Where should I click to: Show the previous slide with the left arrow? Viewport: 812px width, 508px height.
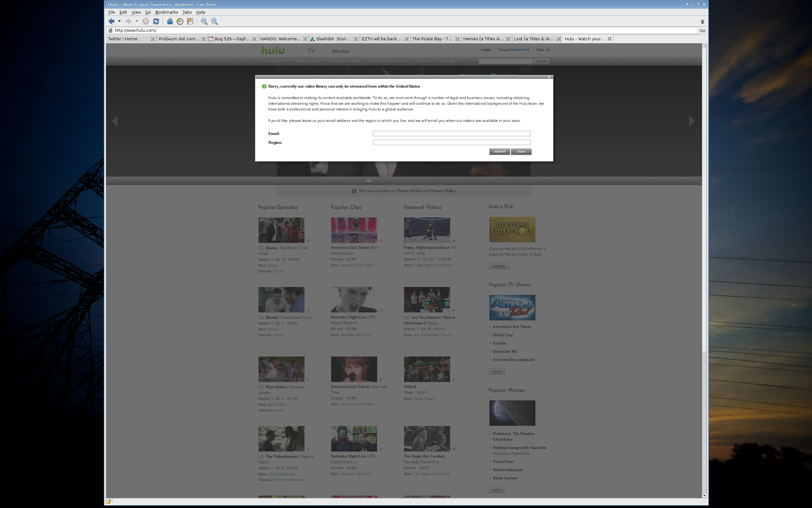(115, 121)
